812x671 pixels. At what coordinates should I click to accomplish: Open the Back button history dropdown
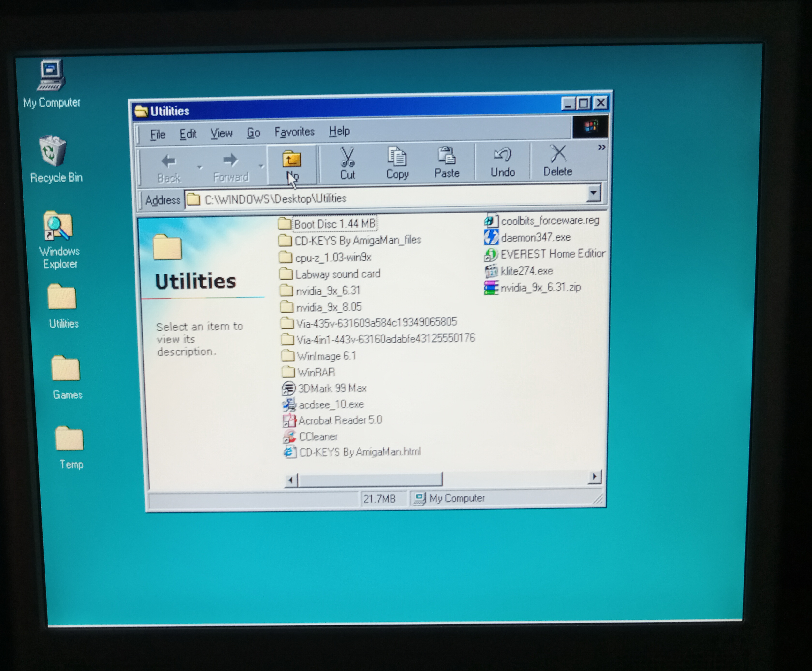[200, 167]
